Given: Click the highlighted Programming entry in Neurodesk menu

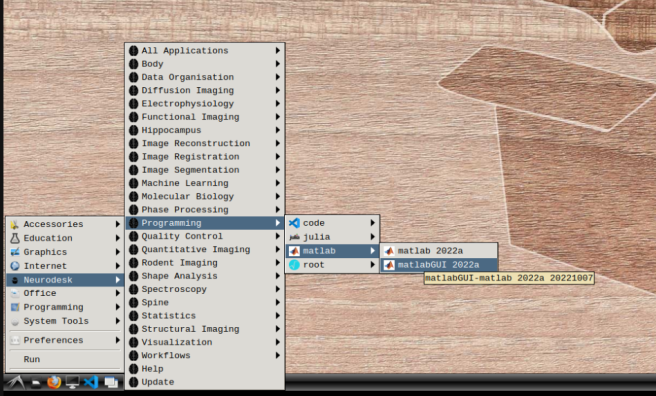Looking at the screenshot, I should [x=205, y=223].
